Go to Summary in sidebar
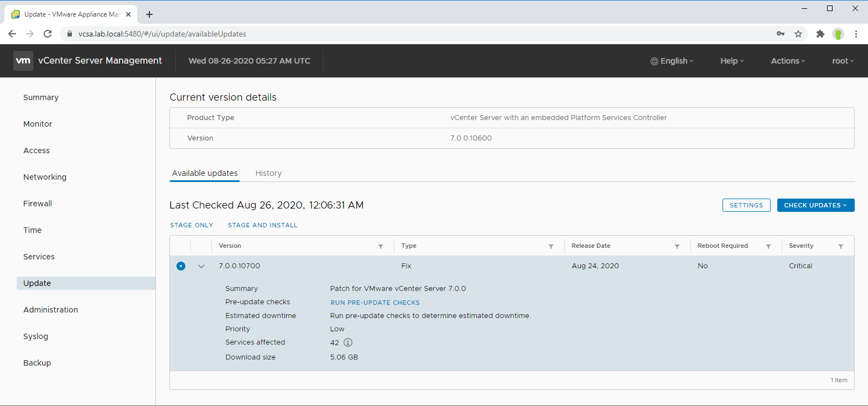Screen dimensions: 868x406 tap(41, 97)
